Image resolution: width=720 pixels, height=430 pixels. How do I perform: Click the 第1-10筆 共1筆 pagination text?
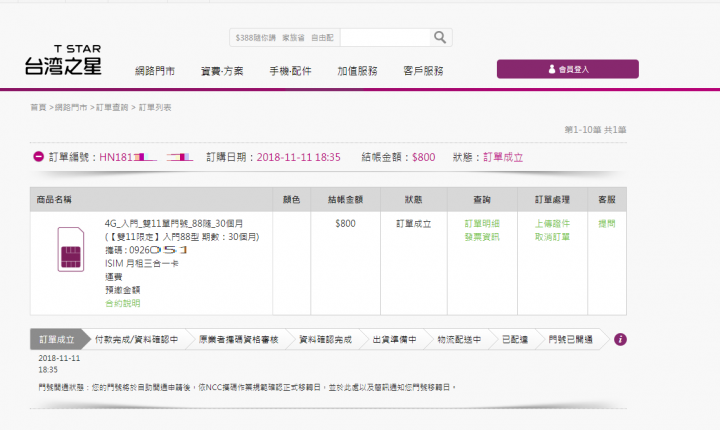[595, 130]
